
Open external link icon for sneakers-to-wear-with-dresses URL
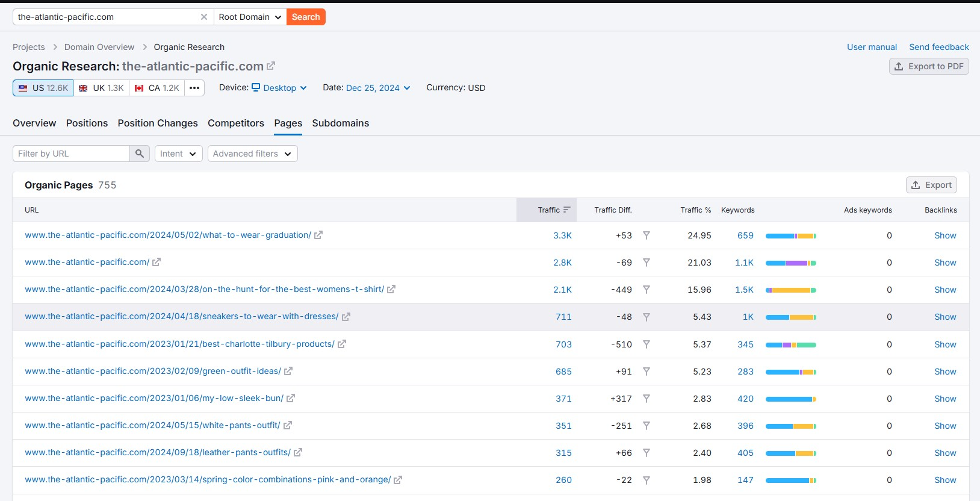[346, 317]
